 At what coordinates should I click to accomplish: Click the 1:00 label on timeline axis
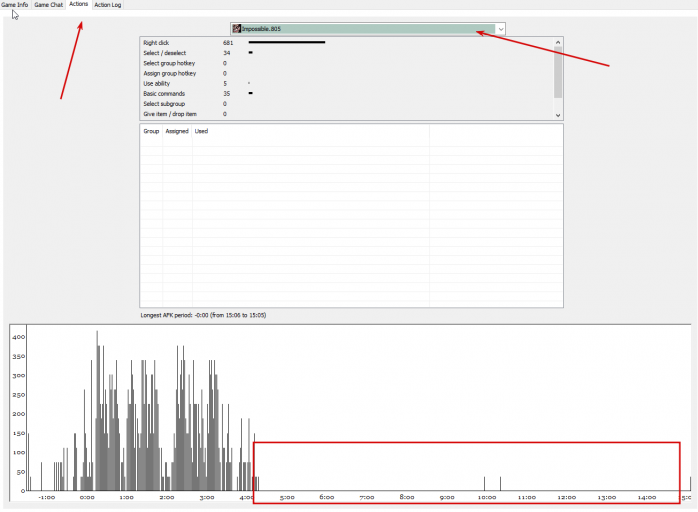(126, 497)
